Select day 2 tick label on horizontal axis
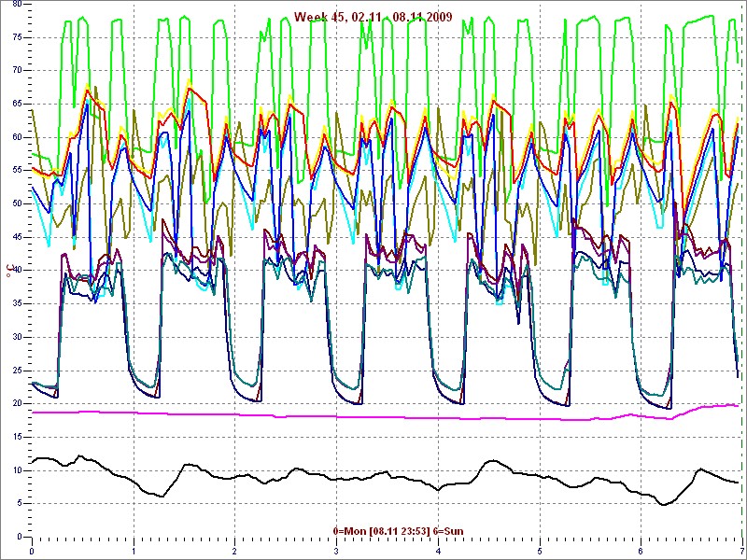This screenshot has width=747, height=560. (x=234, y=551)
